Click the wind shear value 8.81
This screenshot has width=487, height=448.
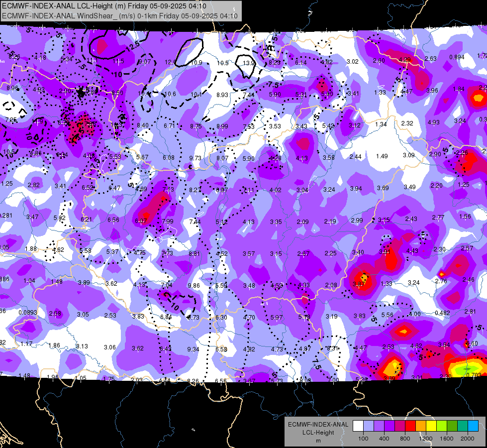click(x=195, y=254)
